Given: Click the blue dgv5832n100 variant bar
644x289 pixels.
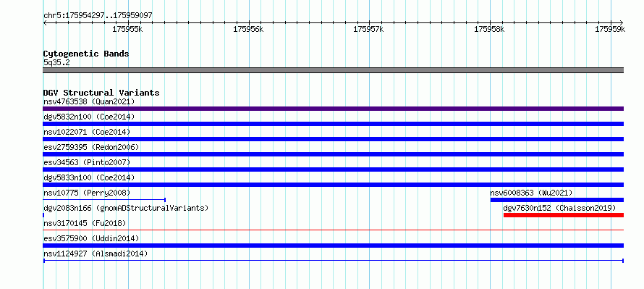Looking at the screenshot, I should click(333, 124).
